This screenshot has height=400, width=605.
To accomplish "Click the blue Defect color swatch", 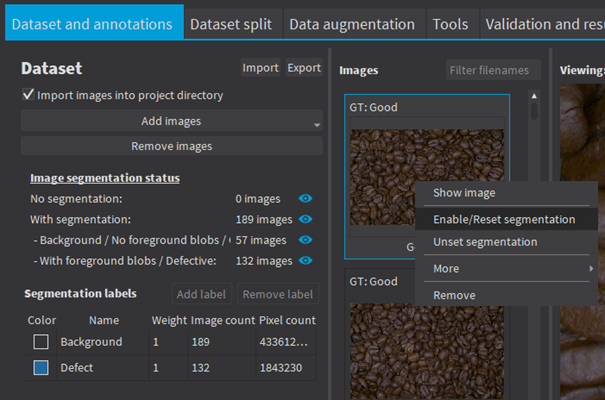I will pos(41,368).
